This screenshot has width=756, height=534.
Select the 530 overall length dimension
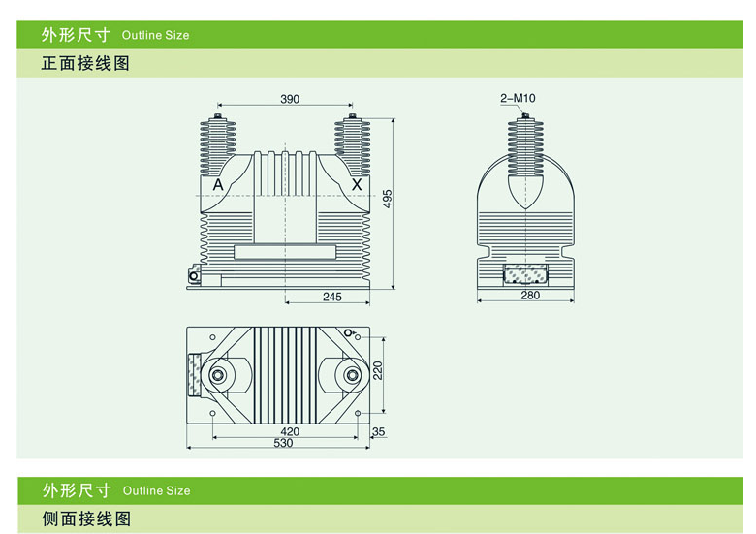[x=283, y=444]
